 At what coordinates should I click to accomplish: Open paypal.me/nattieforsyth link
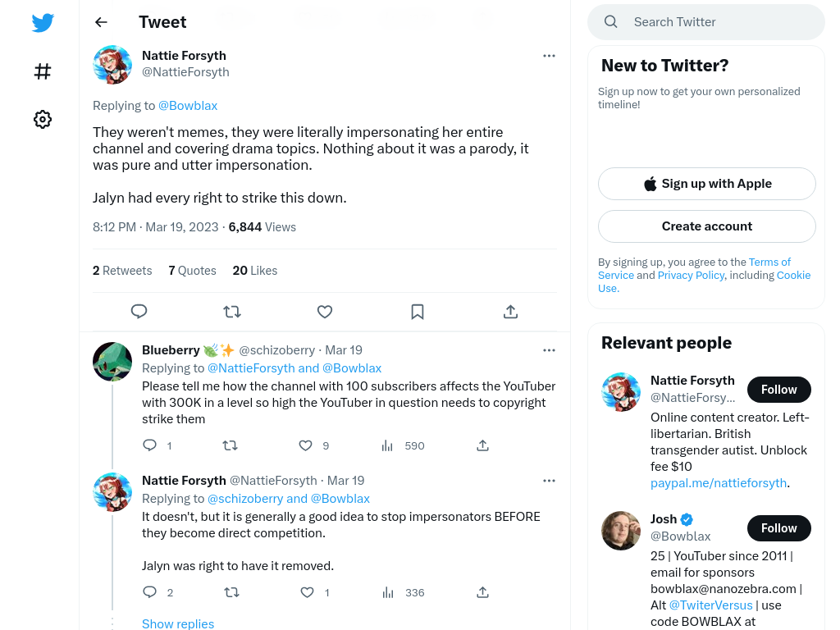719,483
